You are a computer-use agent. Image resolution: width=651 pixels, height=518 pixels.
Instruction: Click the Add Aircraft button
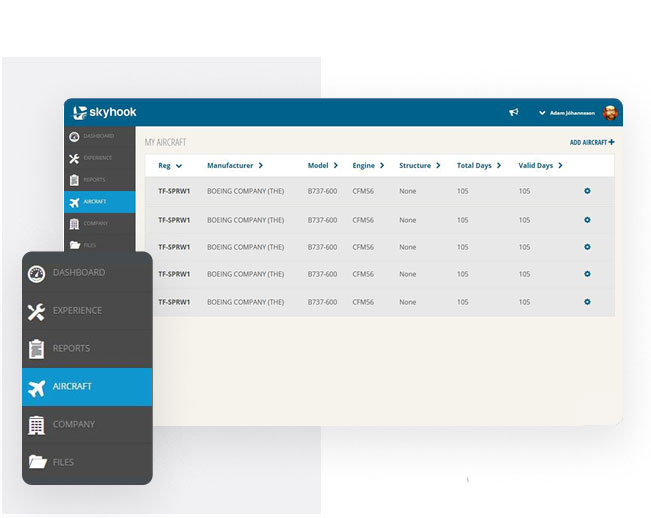pos(592,143)
